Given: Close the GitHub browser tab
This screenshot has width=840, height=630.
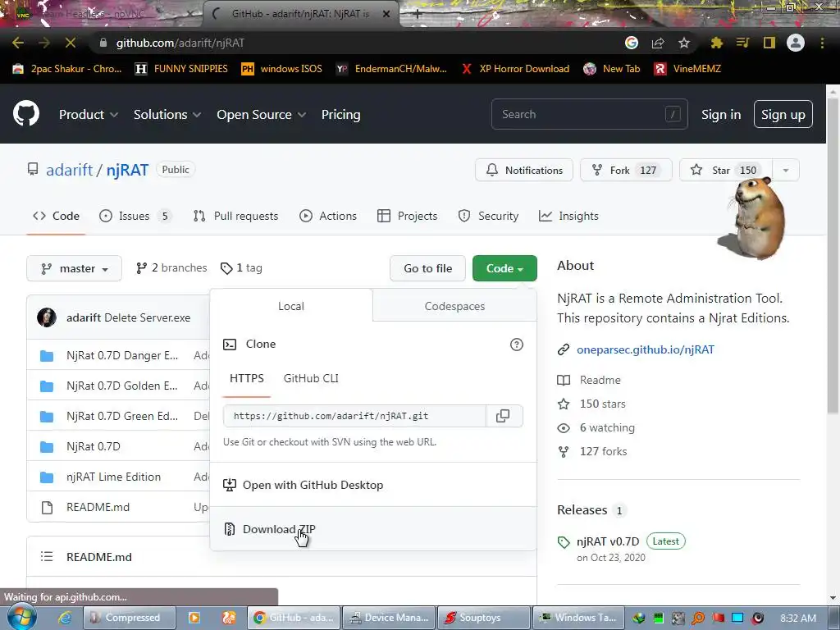Looking at the screenshot, I should click(386, 14).
